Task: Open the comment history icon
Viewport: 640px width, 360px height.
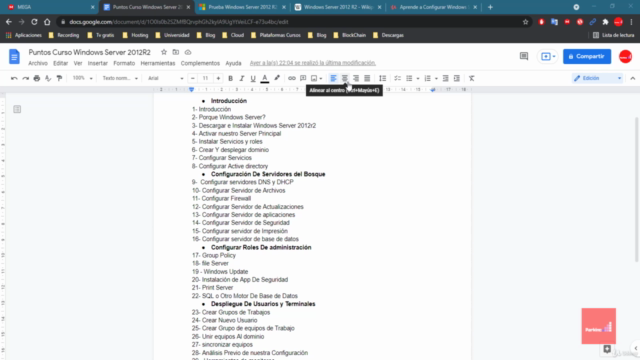Action: [x=524, y=56]
